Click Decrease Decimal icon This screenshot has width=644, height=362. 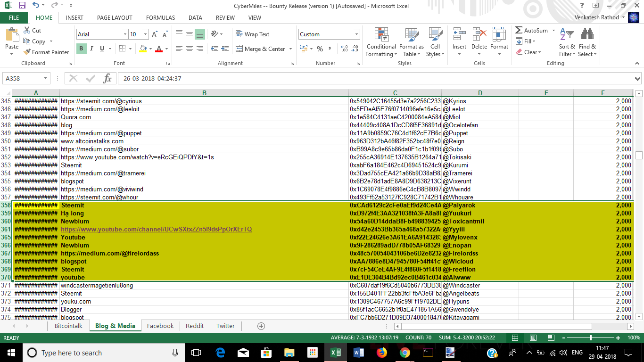click(x=355, y=49)
